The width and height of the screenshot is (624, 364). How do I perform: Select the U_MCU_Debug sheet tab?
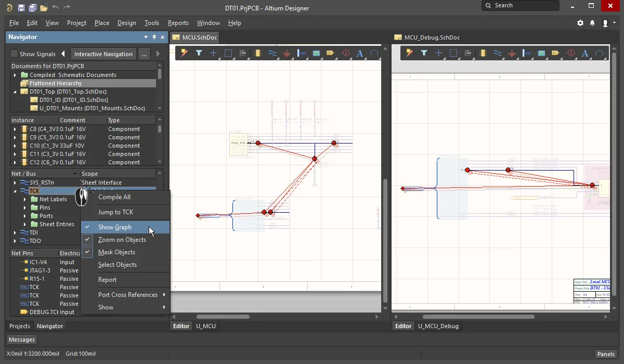(438, 326)
